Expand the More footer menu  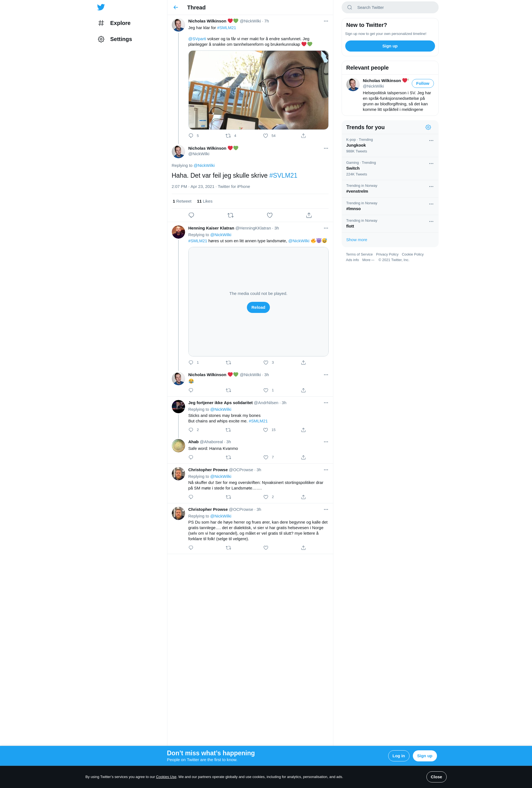point(368,260)
